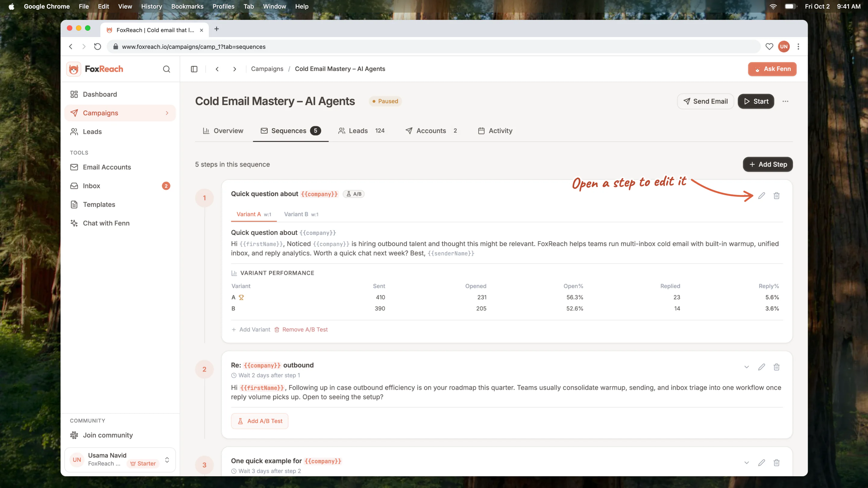
Task: Edit step 2 with the pencil icon
Action: [x=762, y=367]
